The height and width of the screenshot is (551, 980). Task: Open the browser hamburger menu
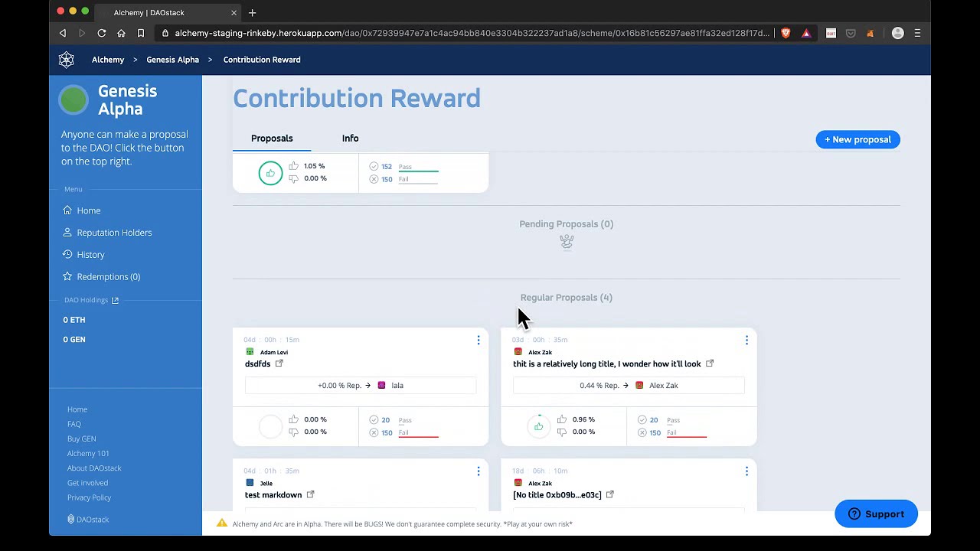[917, 33]
